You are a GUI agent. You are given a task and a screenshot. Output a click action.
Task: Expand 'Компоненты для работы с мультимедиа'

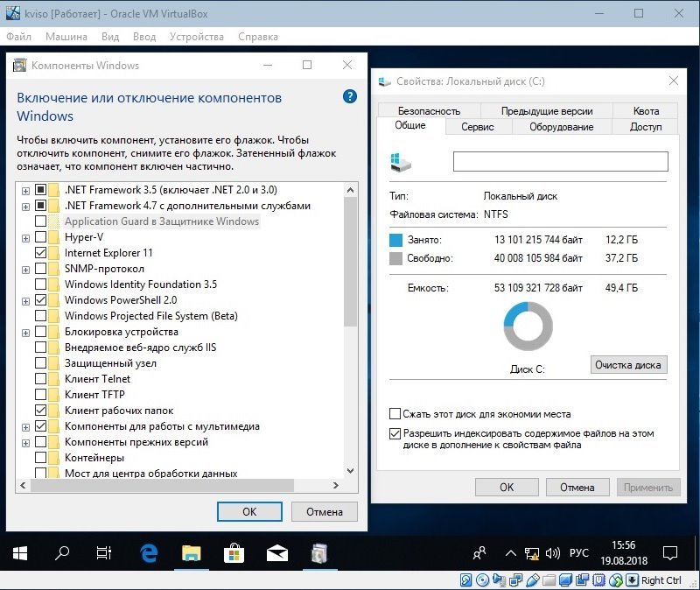[x=26, y=427]
